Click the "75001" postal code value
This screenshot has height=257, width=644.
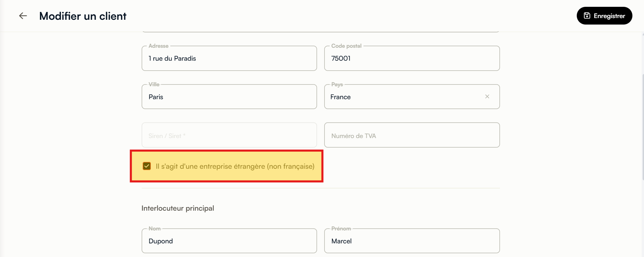click(341, 58)
